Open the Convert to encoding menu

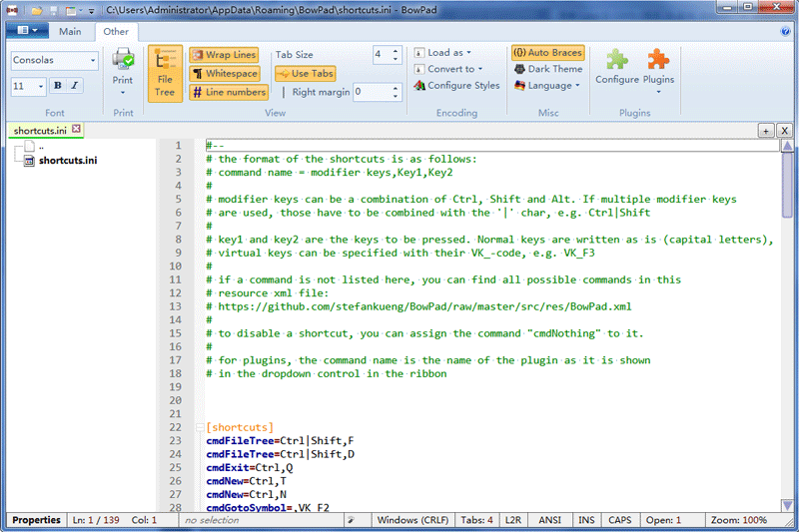(448, 69)
